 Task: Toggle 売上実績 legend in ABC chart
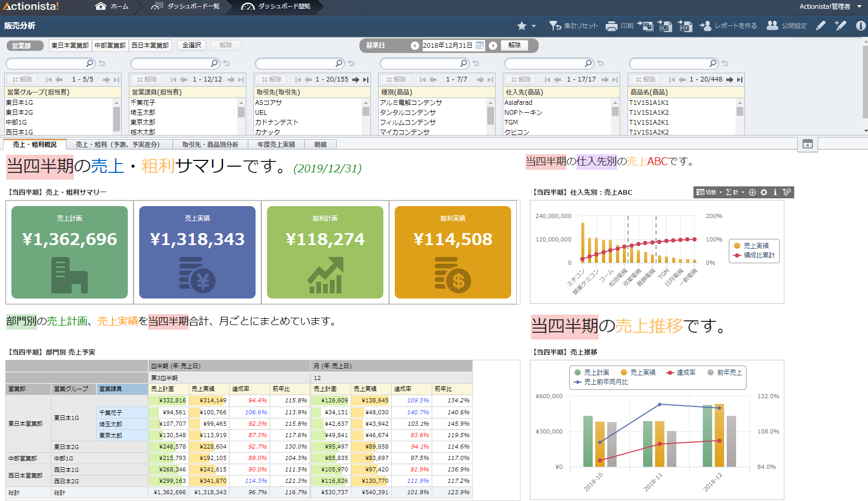coord(751,246)
